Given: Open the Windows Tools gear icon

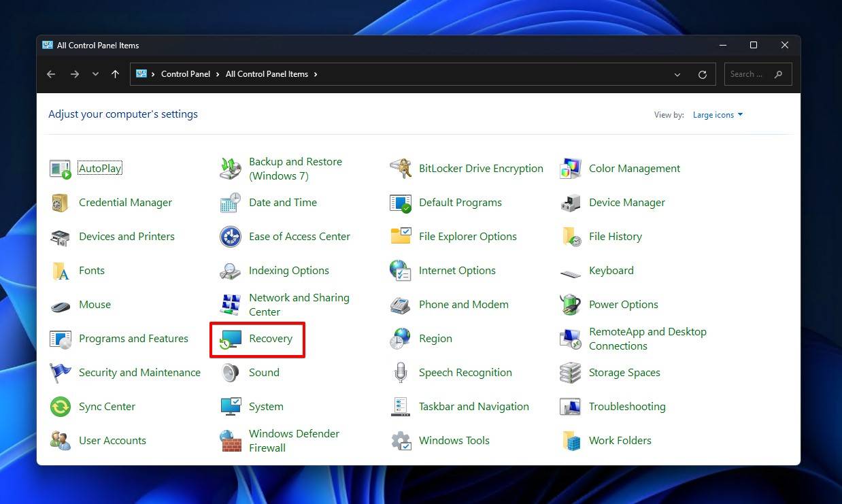Looking at the screenshot, I should click(401, 441).
